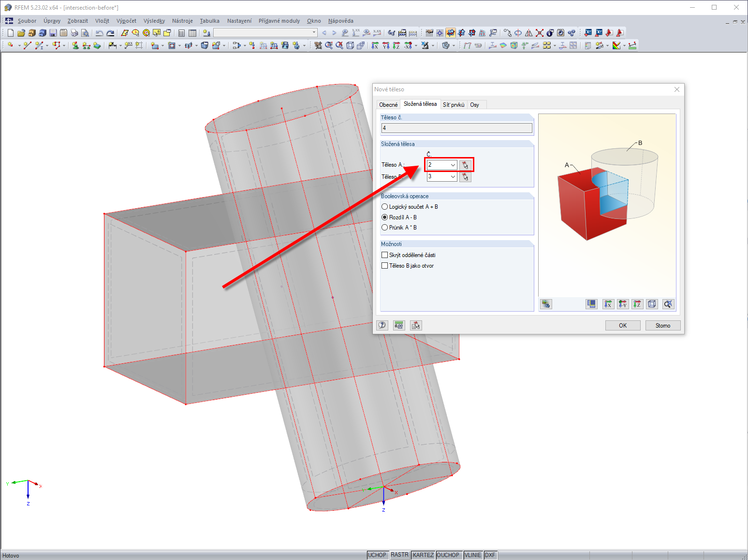The image size is (748, 560).
Task: Toggle OUCHOP object snap in status bar
Action: pyautogui.click(x=448, y=555)
